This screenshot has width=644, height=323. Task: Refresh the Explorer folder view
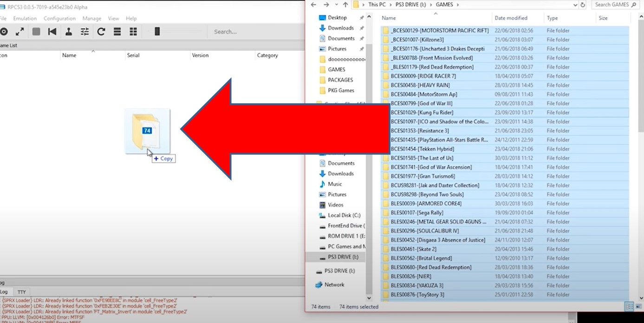[x=583, y=5]
